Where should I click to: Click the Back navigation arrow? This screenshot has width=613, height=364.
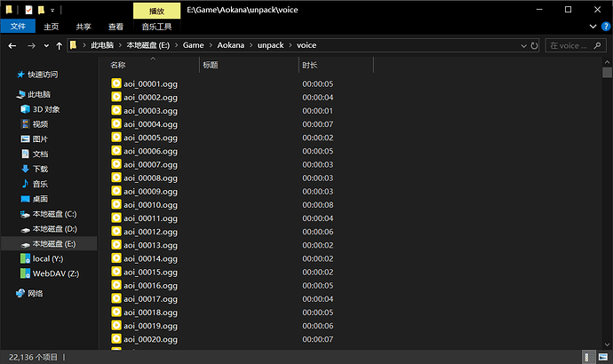tap(11, 45)
